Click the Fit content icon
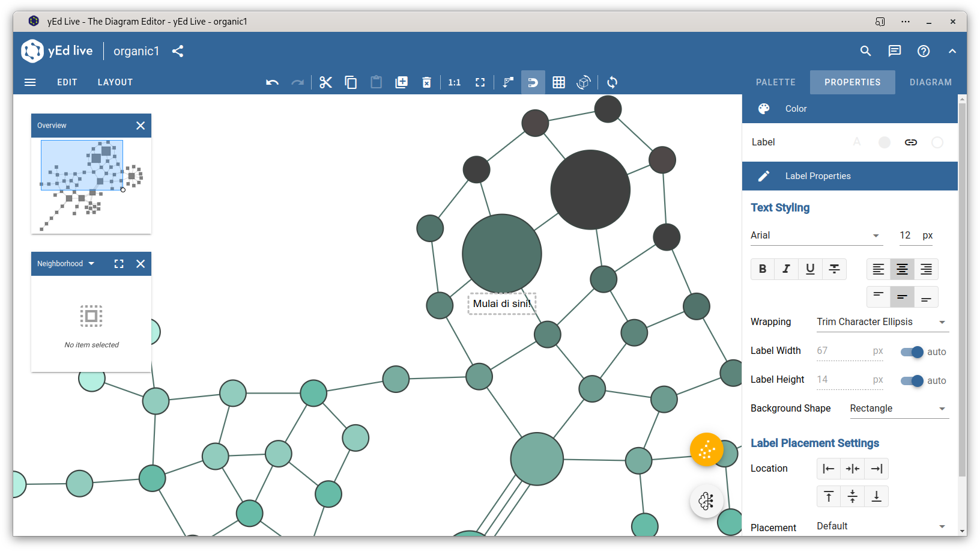Screen dimensions: 980x551 [480, 82]
